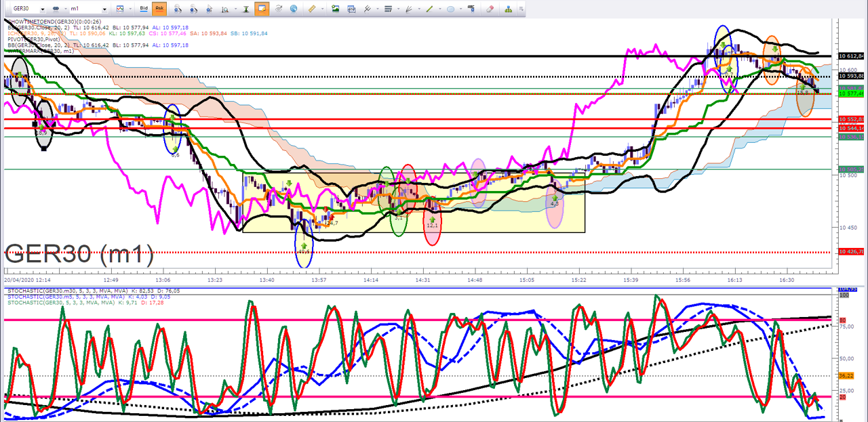Image resolution: width=868 pixels, height=422 pixels.
Task: Click the grey eye refresh icon
Action: pos(278,9)
